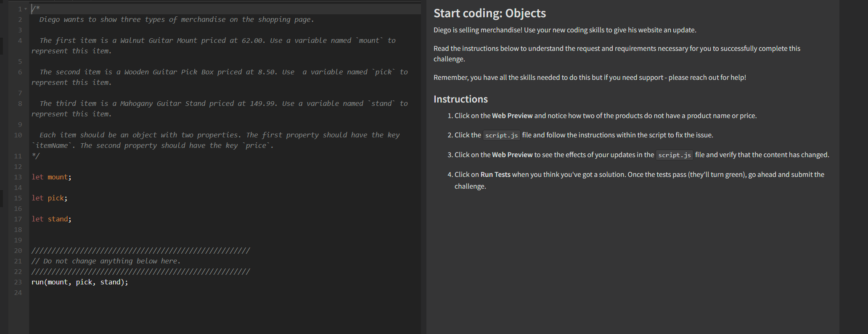Viewport: 868px width, 334px height.
Task: Click gutter line number 17
Action: pyautogui.click(x=18, y=219)
